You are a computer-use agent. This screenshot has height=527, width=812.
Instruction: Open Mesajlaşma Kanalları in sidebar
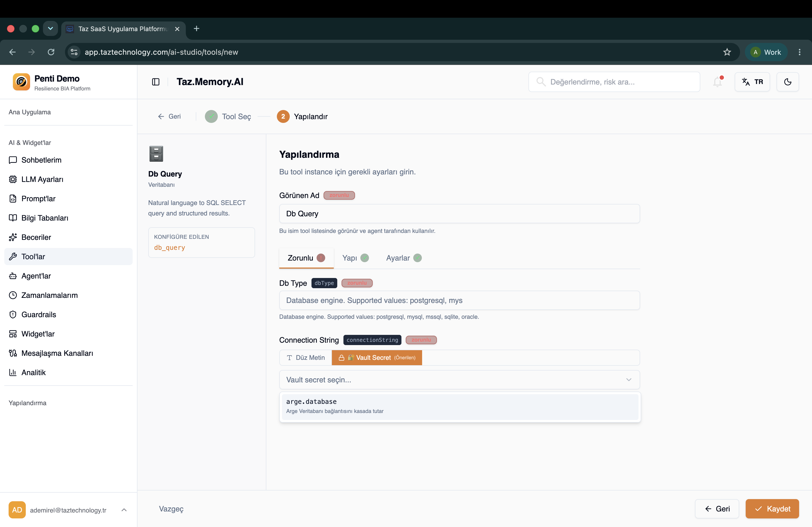coord(68,353)
